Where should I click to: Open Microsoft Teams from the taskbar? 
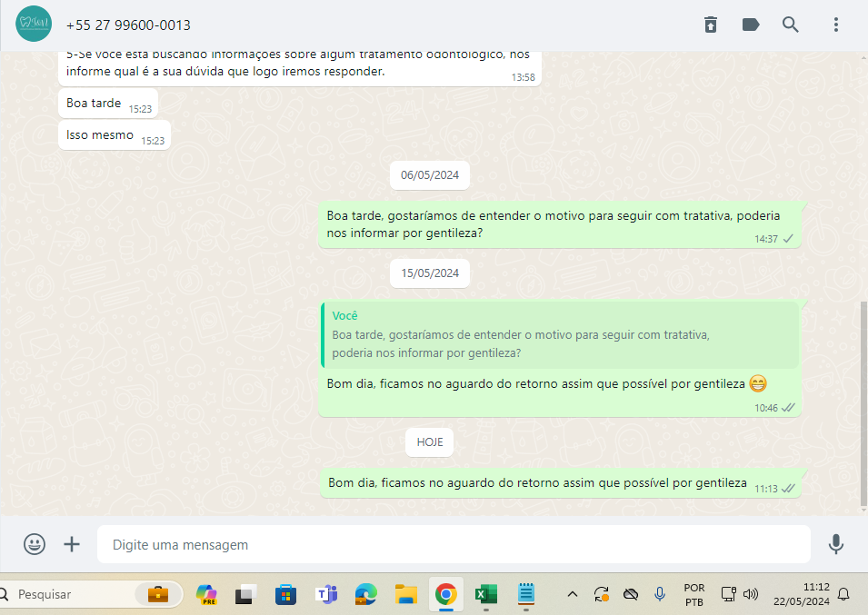326,595
